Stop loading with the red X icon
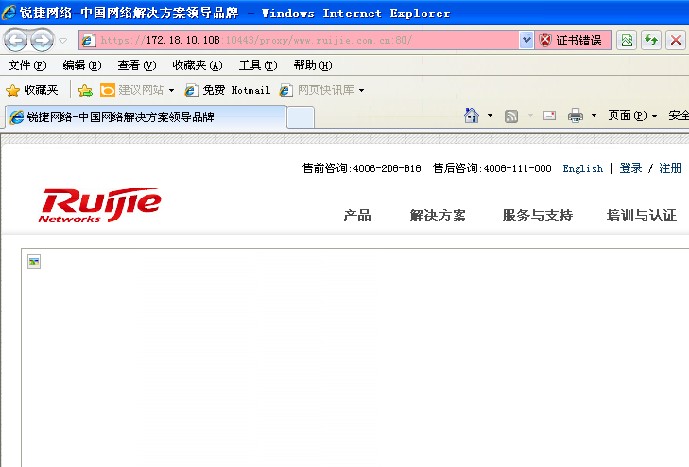 point(676,40)
